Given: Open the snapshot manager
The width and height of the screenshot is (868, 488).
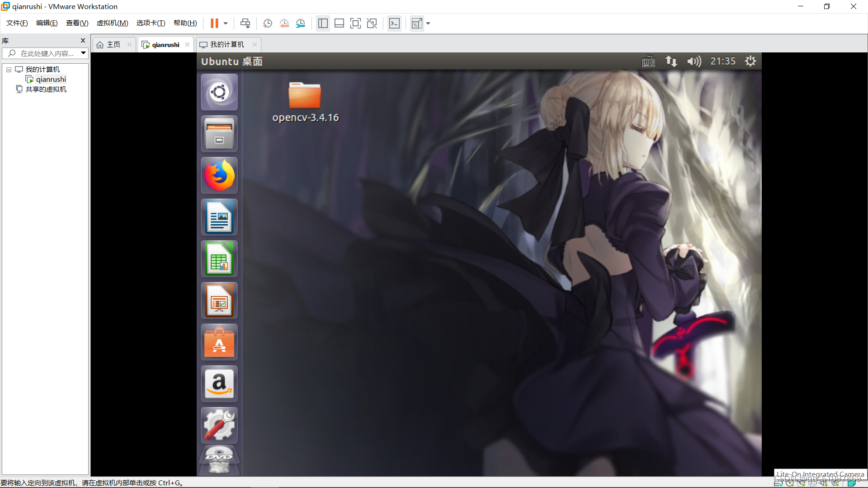Looking at the screenshot, I should 301,23.
